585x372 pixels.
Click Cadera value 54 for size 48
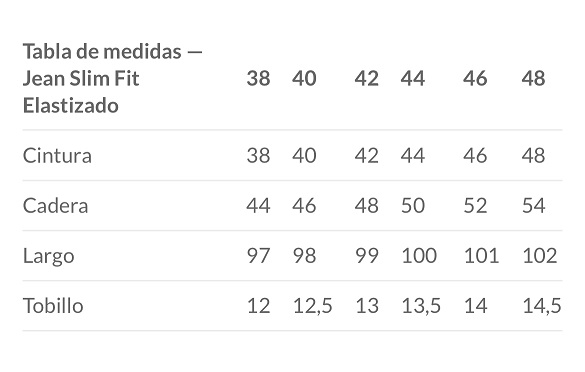[534, 206]
